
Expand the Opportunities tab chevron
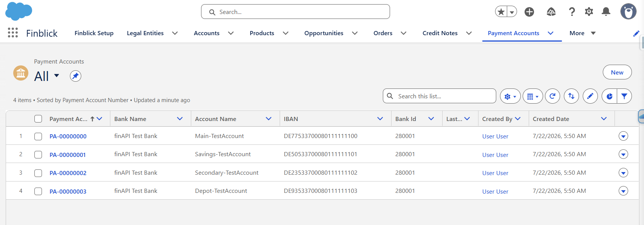click(355, 33)
